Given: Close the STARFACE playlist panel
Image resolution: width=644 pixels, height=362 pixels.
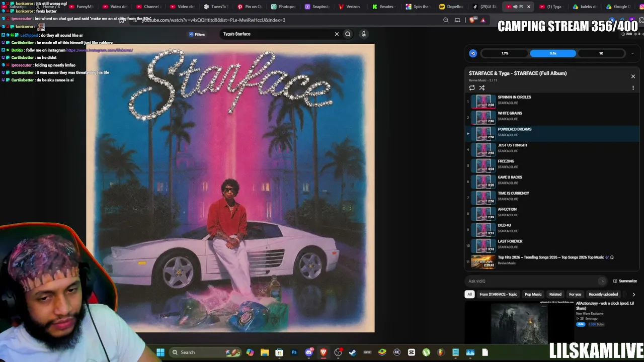Looking at the screenshot, I should [633, 76].
